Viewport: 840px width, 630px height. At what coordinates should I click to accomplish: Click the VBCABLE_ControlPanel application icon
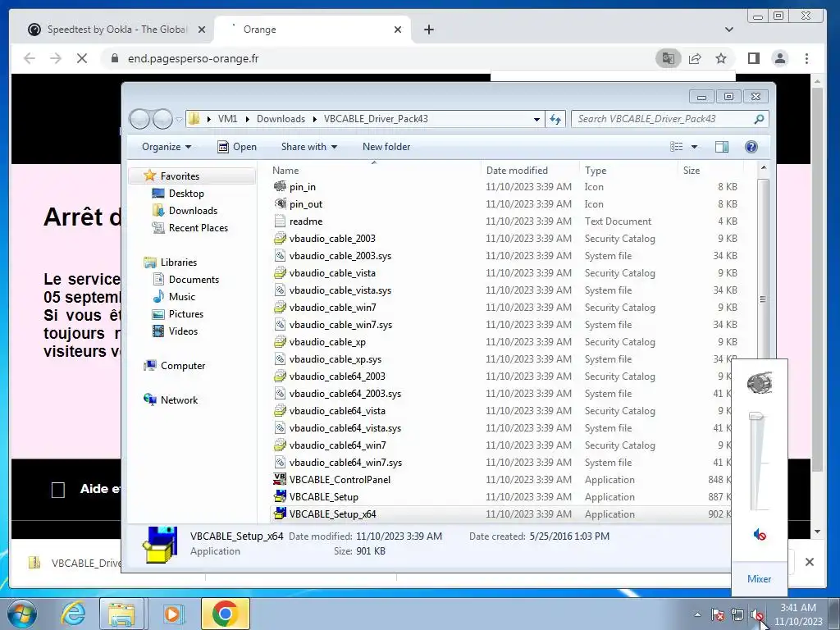tap(280, 479)
